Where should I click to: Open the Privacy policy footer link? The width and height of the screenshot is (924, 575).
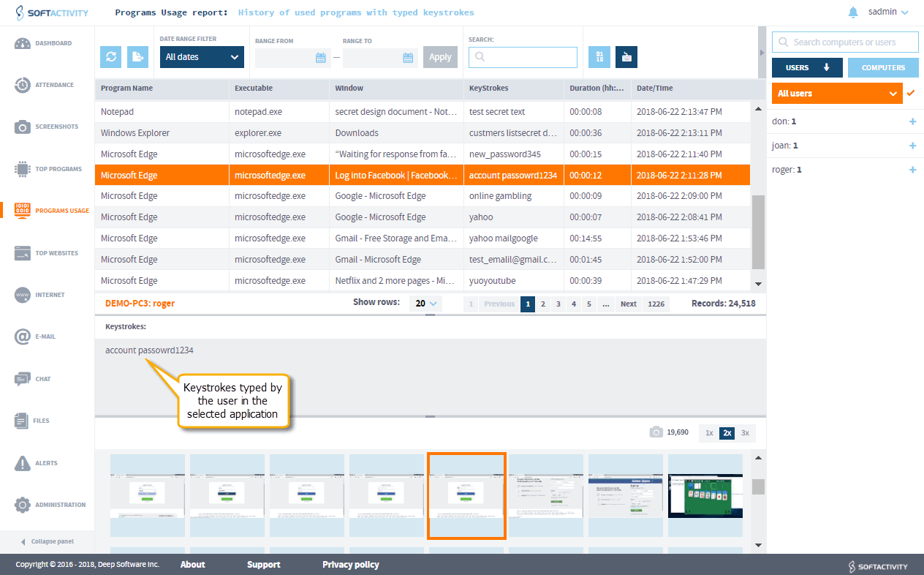point(350,565)
